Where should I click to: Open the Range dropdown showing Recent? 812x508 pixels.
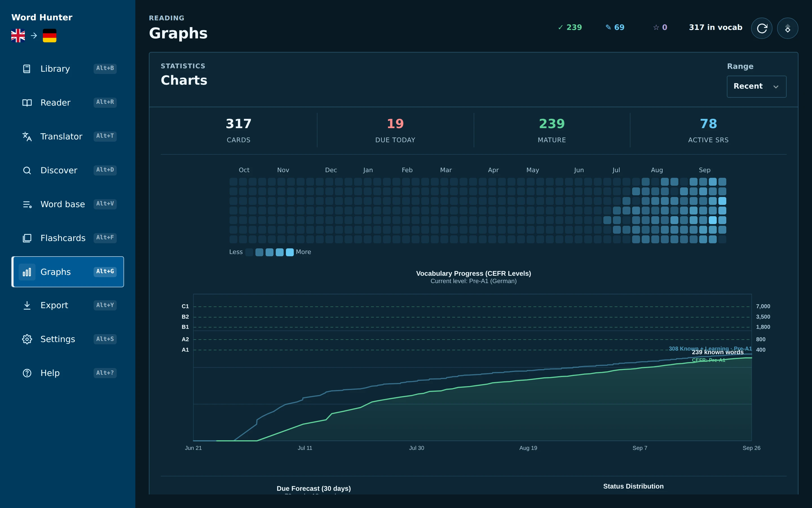click(756, 86)
